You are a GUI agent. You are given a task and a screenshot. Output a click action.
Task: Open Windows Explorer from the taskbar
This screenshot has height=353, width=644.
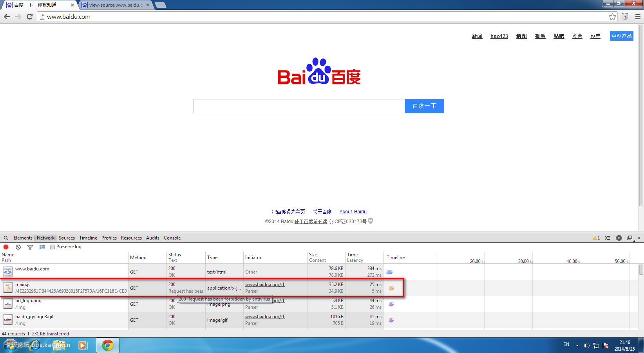point(60,345)
